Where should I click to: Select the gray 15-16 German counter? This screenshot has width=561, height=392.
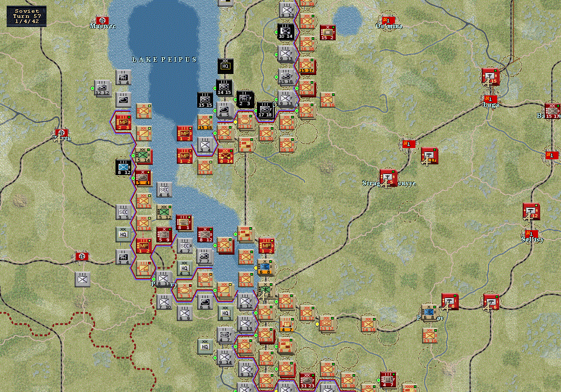point(286,77)
